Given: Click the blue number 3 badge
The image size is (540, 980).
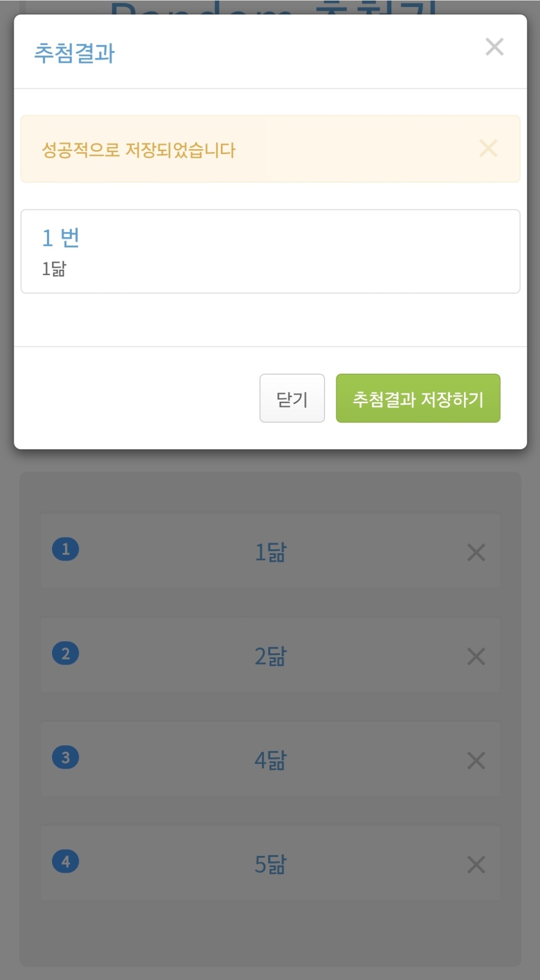Looking at the screenshot, I should (65, 757).
